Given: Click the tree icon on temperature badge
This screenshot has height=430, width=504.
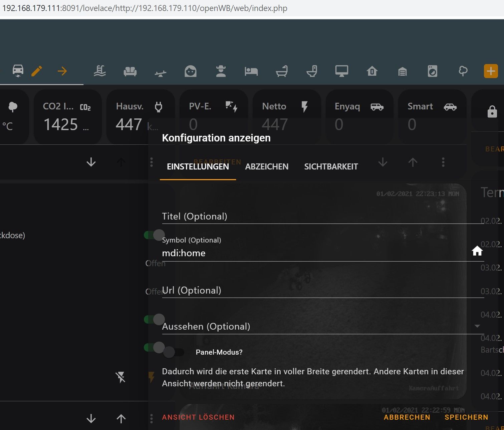Looking at the screenshot, I should click(13, 107).
